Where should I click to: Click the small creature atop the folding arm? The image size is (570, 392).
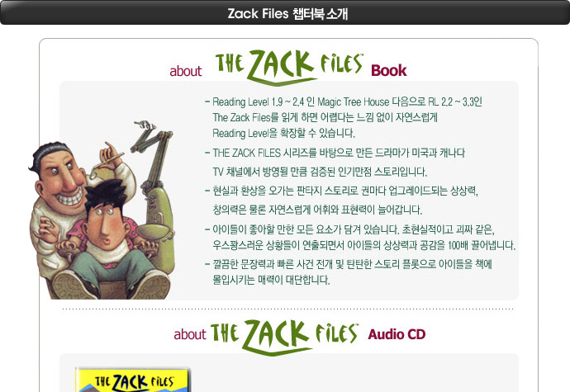pos(145,125)
